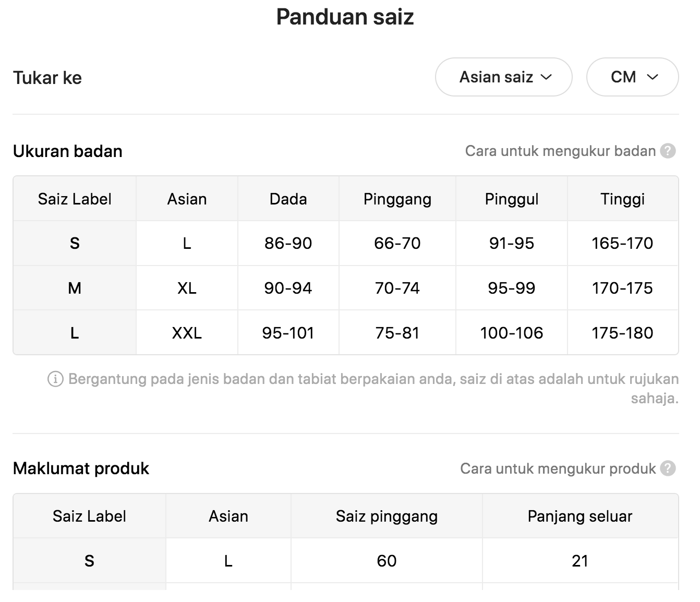Viewport: 700px width, 602px height.
Task: Click the Panduan saiz title
Action: tap(345, 17)
